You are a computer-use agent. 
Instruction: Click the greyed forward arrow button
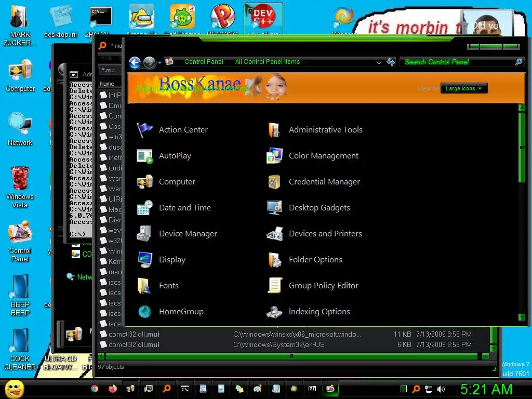[149, 62]
